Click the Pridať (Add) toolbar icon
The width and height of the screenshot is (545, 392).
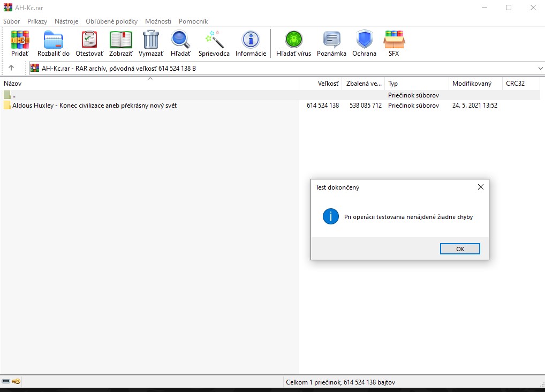click(20, 39)
